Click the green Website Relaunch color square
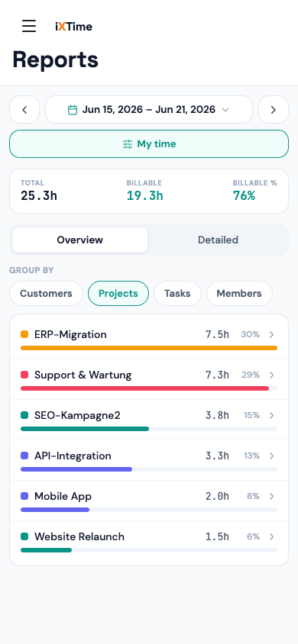Image resolution: width=298 pixels, height=644 pixels. [x=24, y=536]
